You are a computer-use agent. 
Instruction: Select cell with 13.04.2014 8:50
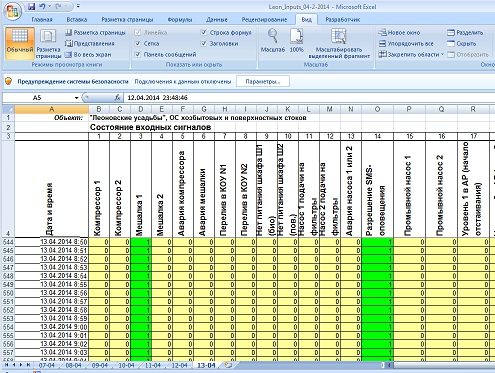coord(51,242)
